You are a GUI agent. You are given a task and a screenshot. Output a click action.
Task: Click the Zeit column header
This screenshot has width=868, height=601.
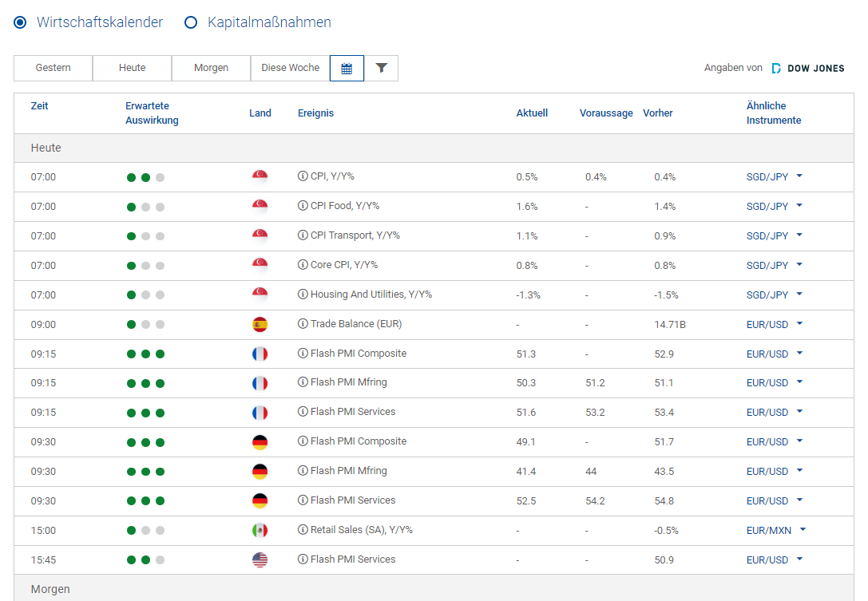click(x=39, y=105)
